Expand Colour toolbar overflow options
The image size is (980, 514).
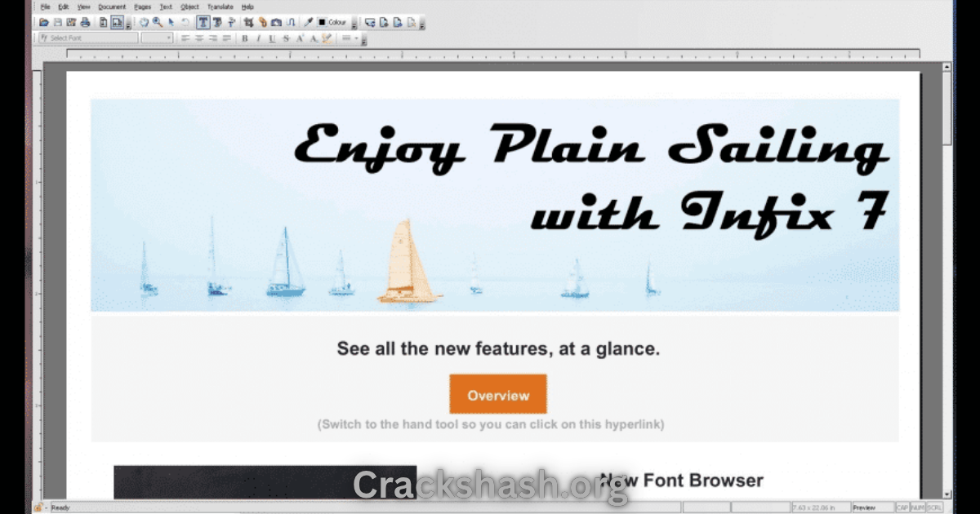(x=354, y=25)
